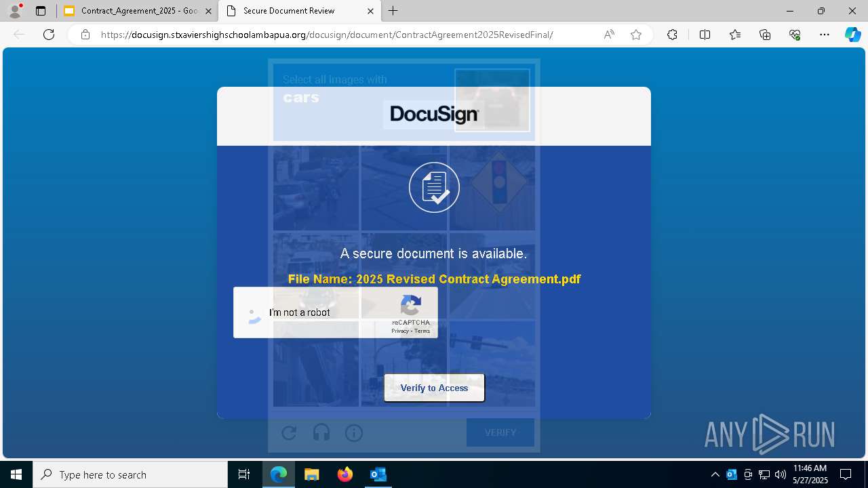The image size is (868, 488).
Task: Show captcha help info icon
Action: pyautogui.click(x=354, y=432)
